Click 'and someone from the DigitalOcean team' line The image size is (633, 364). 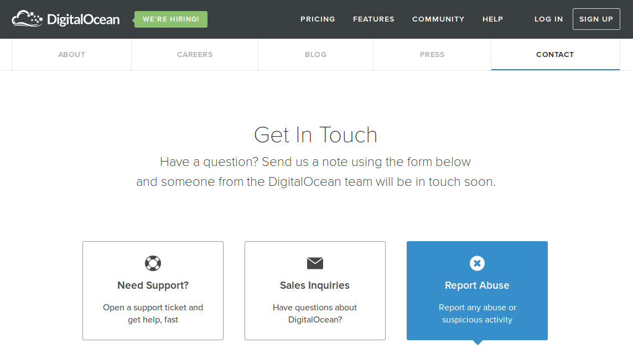click(316, 182)
